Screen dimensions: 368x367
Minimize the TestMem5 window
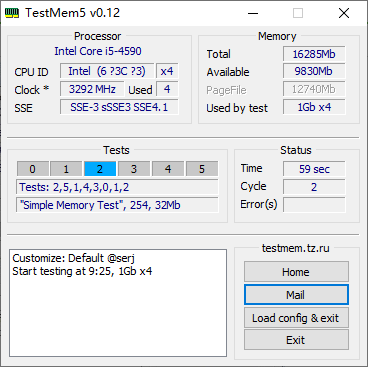click(x=253, y=13)
